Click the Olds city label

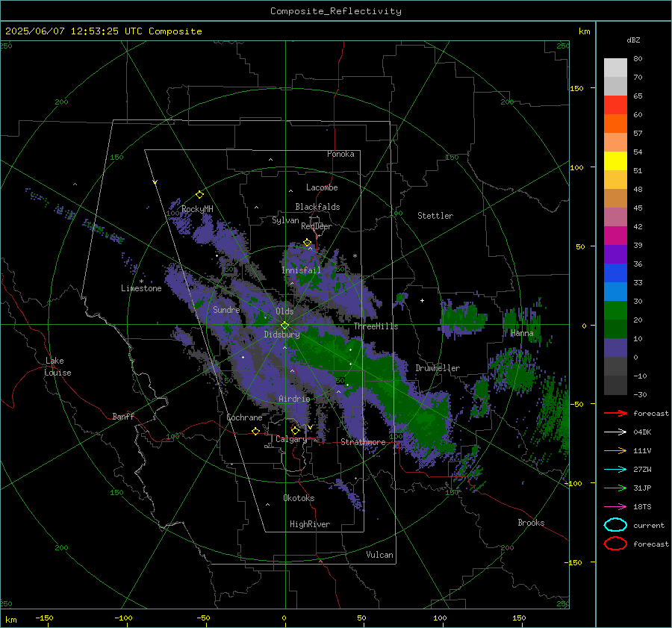coord(284,311)
